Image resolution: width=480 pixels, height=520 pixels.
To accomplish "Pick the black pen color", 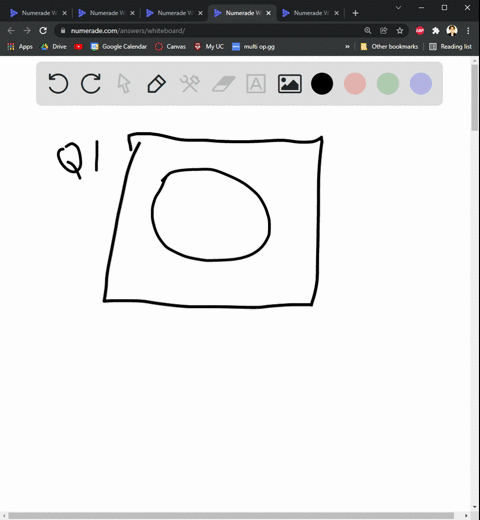I will tap(322, 83).
